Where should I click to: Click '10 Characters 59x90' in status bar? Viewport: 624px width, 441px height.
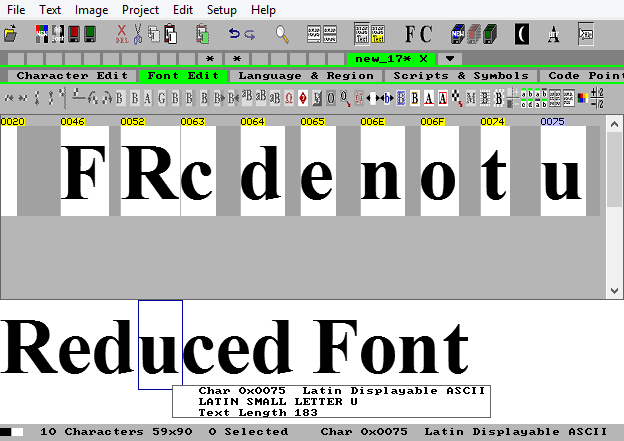tap(116, 431)
